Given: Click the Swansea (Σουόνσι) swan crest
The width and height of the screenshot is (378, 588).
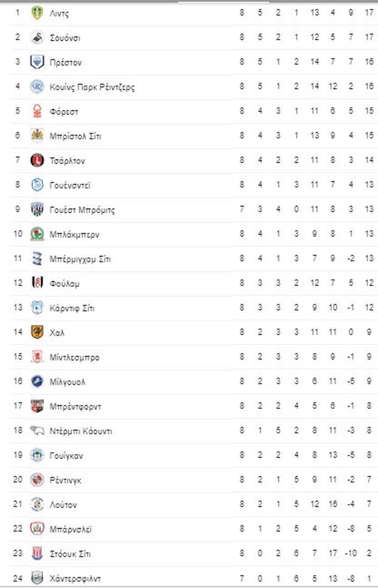Looking at the screenshot, I should coord(37,38).
